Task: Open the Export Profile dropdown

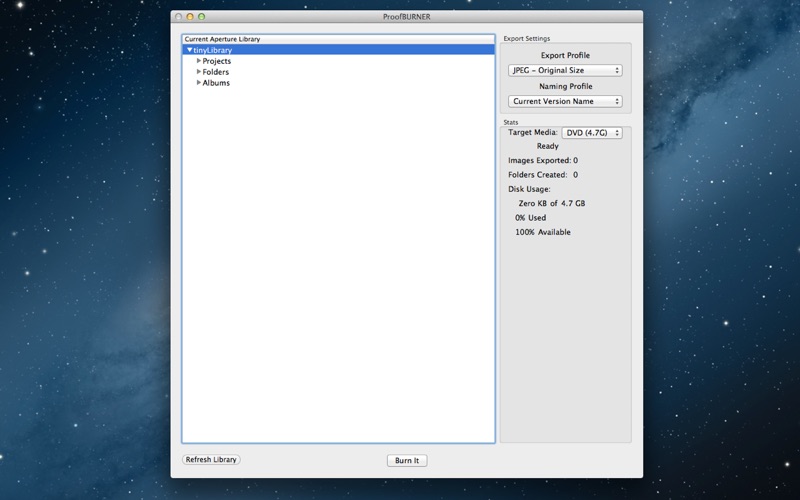Action: pos(565,70)
